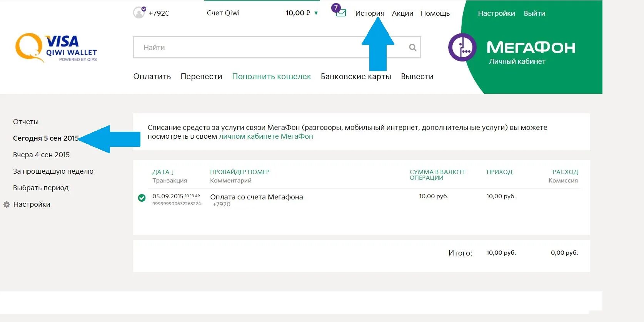Click Оплата со счета Мегафона entry
This screenshot has height=322, width=644.
[x=257, y=197]
